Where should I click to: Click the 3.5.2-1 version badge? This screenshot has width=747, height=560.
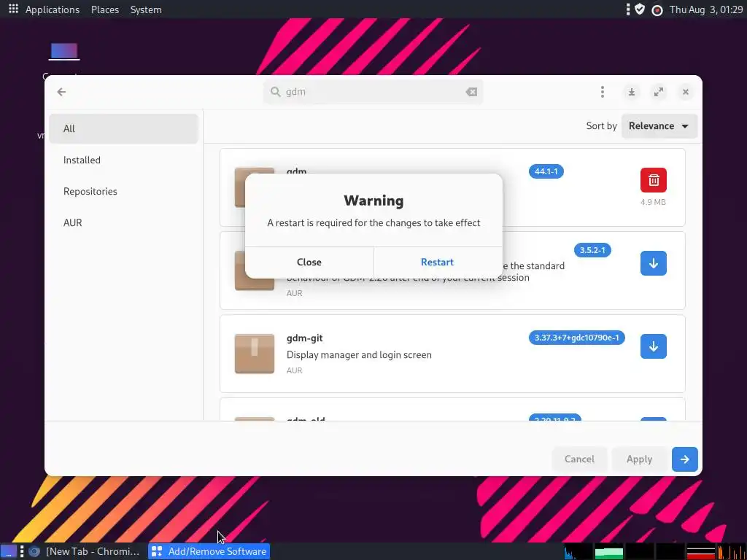[x=592, y=250]
